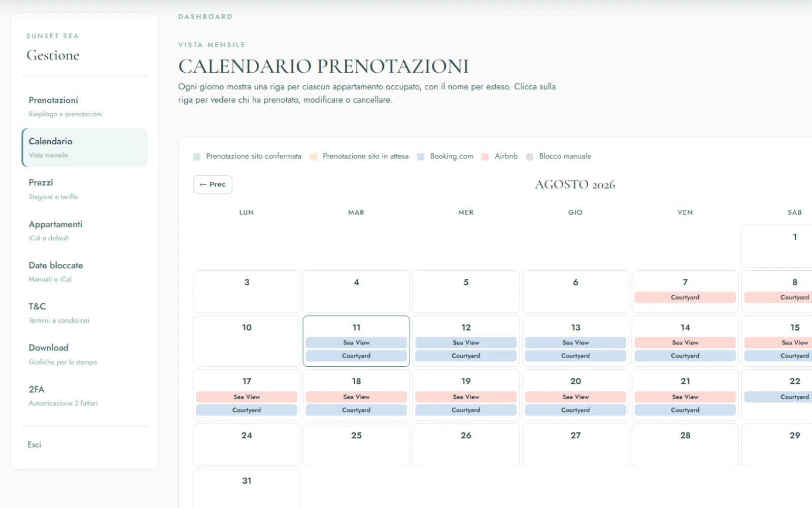Open 2FA authentication settings
This screenshot has height=508, width=812.
click(x=85, y=395)
